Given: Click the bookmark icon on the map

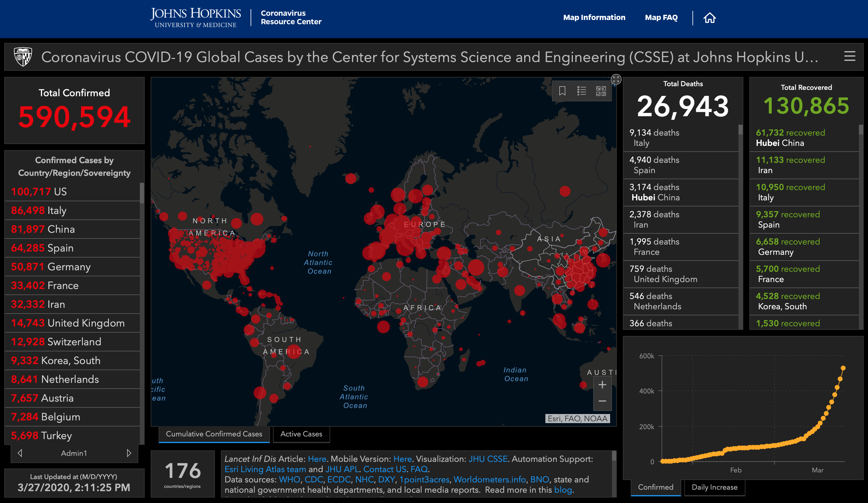Looking at the screenshot, I should (562, 91).
